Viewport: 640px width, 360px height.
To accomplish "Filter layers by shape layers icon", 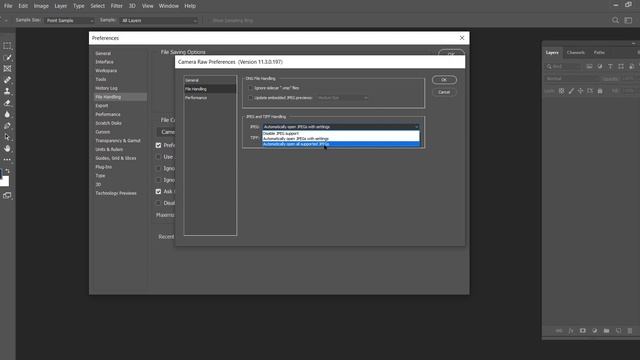I will point(621,66).
